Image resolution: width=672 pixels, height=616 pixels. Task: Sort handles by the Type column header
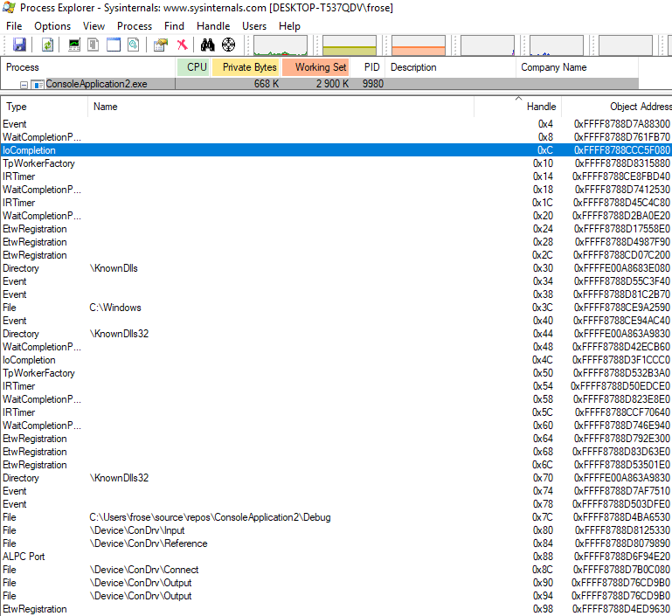45,107
